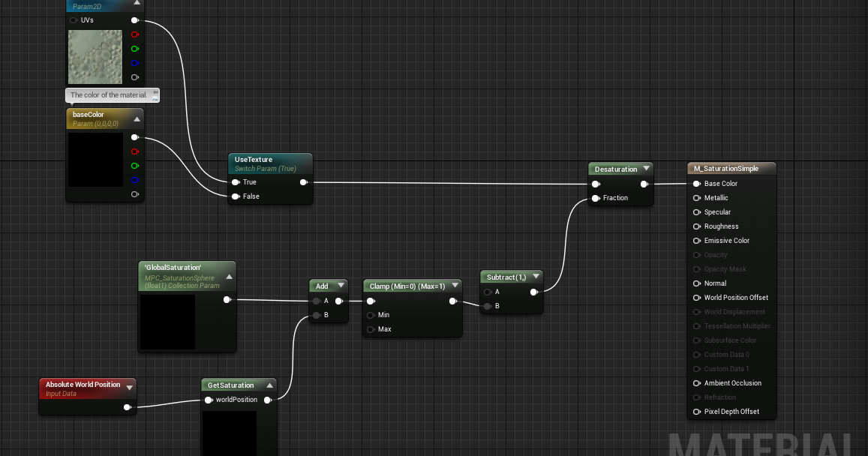The image size is (868, 456).
Task: Click the Normal pin on the result node
Action: 696,283
